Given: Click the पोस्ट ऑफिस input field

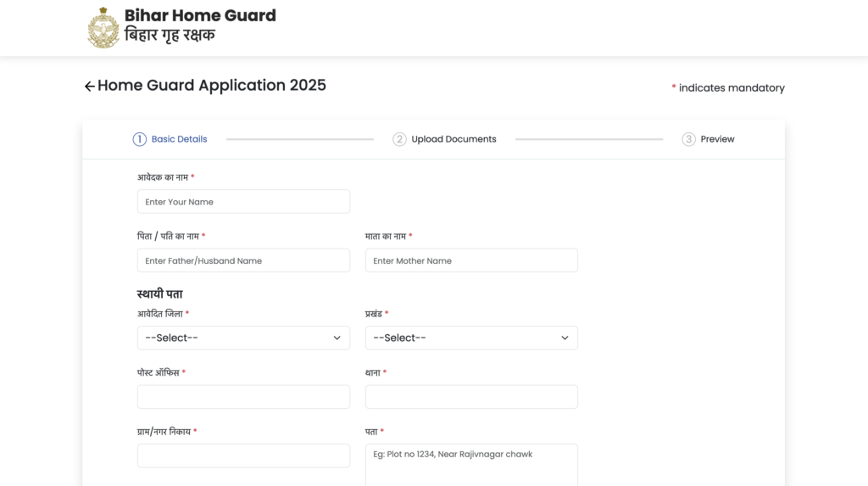Looking at the screenshot, I should pos(243,397).
